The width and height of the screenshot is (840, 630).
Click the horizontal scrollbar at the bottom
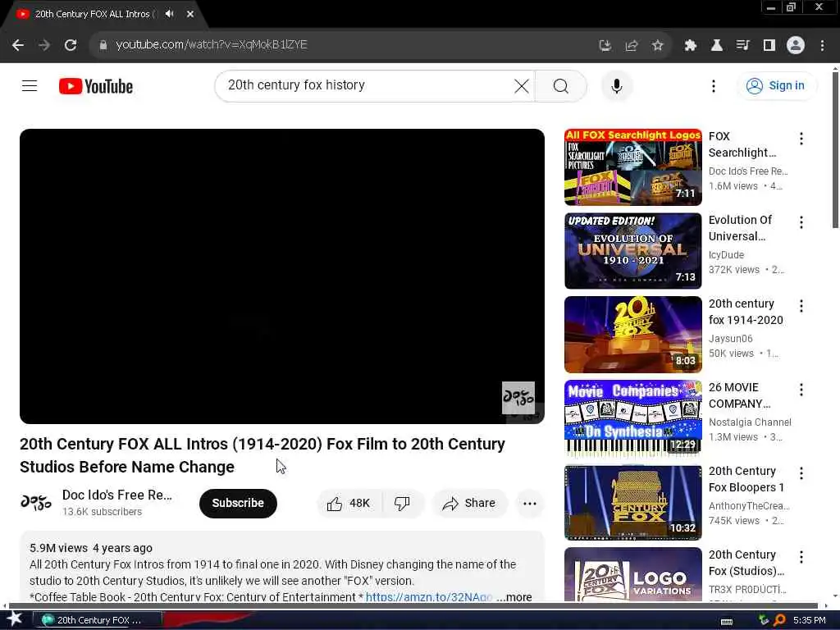tap(413, 606)
